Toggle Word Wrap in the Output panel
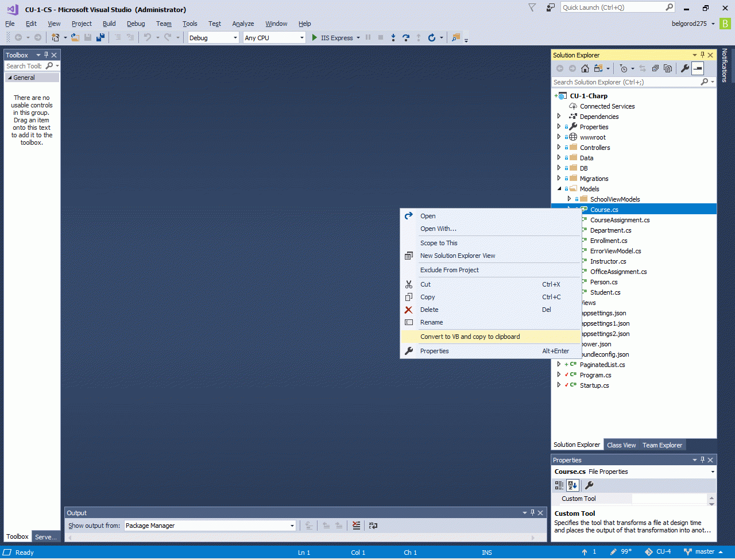The width and height of the screenshot is (735, 560). pyautogui.click(x=373, y=526)
